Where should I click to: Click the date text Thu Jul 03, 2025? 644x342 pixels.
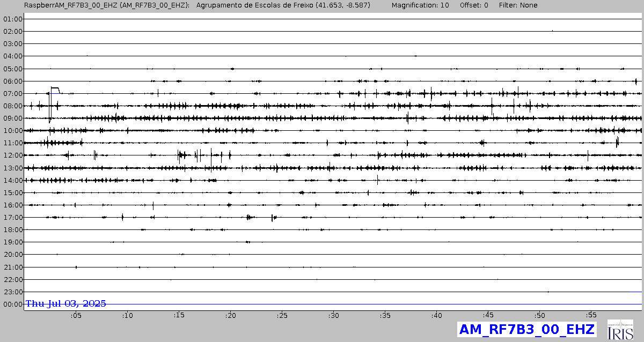66,303
